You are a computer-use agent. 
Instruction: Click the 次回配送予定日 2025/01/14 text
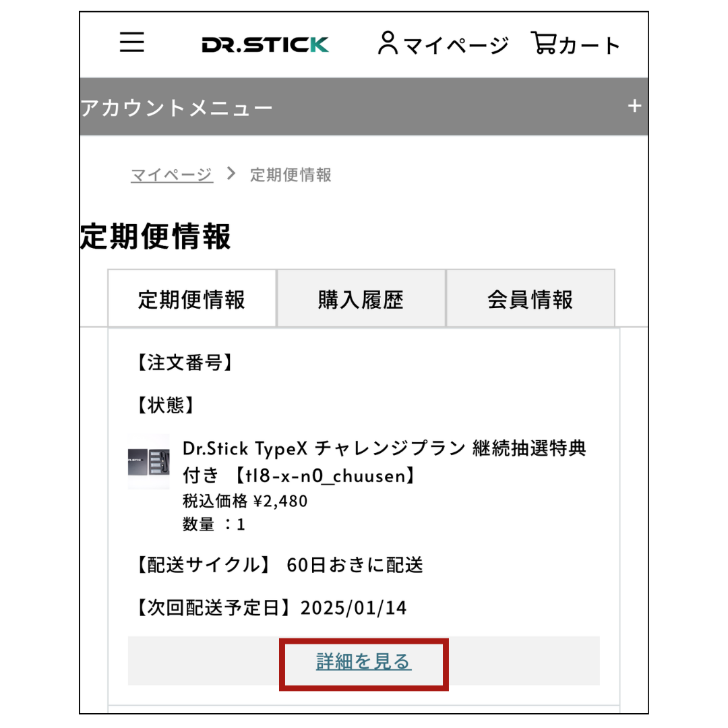[272, 608]
